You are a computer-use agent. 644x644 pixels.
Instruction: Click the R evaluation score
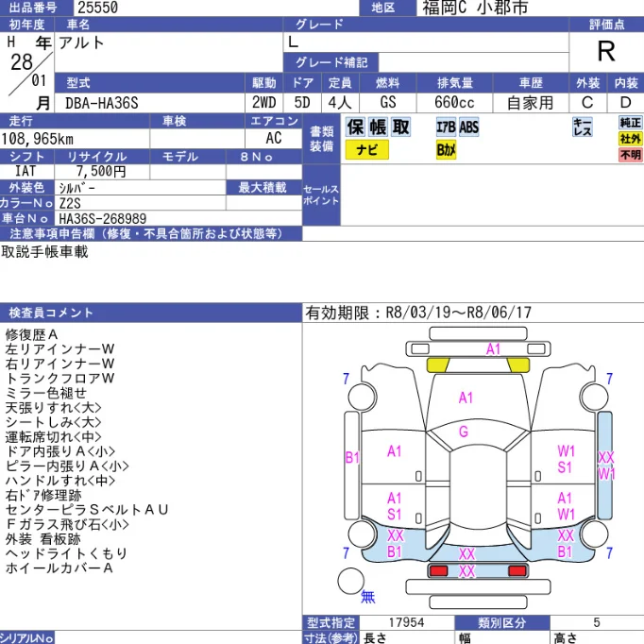606,52
